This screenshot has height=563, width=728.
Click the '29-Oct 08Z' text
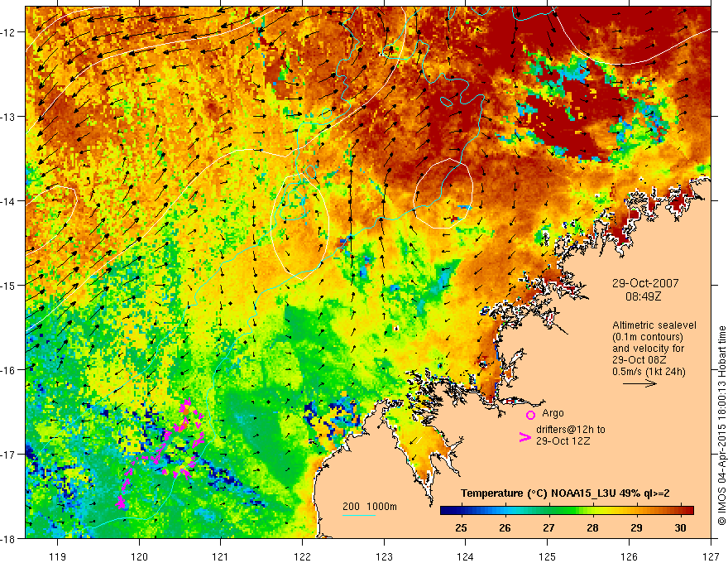point(639,360)
